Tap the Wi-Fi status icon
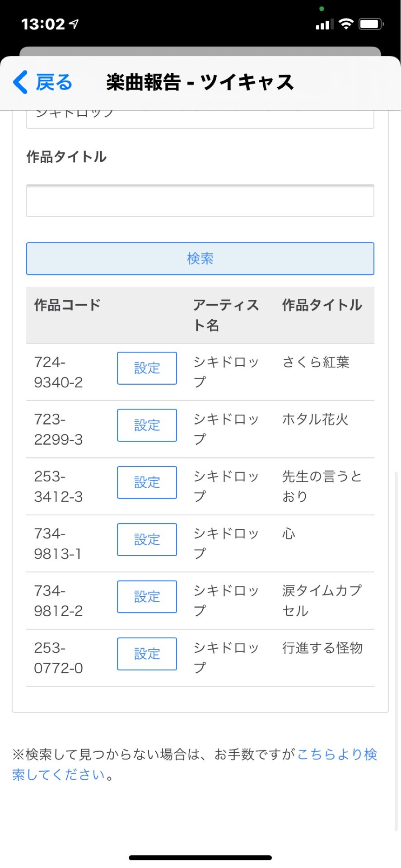Screen dimensions: 401x868 (346, 24)
